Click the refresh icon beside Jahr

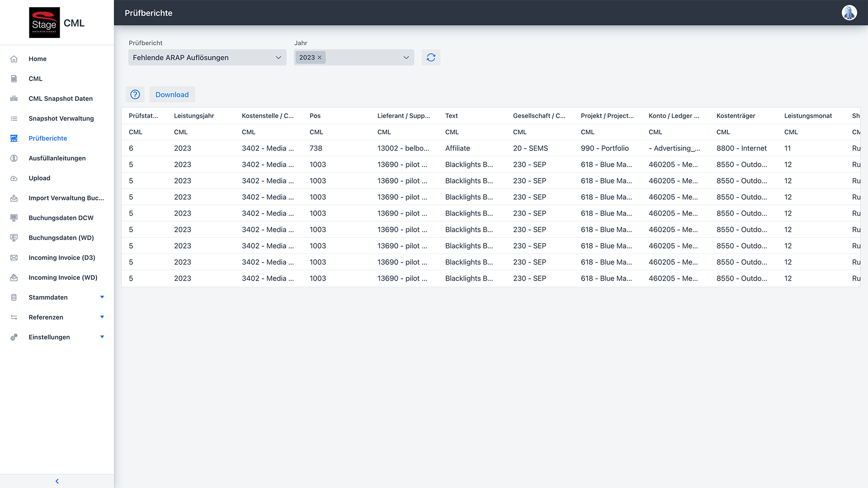[431, 57]
